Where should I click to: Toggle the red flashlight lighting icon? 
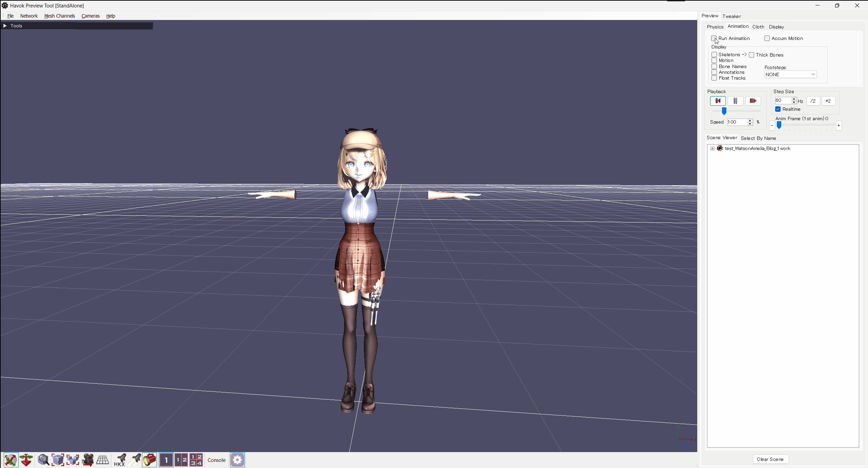click(149, 460)
